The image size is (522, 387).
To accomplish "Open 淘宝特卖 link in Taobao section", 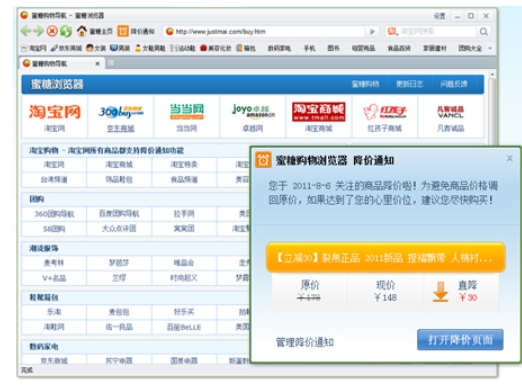I will [x=184, y=165].
